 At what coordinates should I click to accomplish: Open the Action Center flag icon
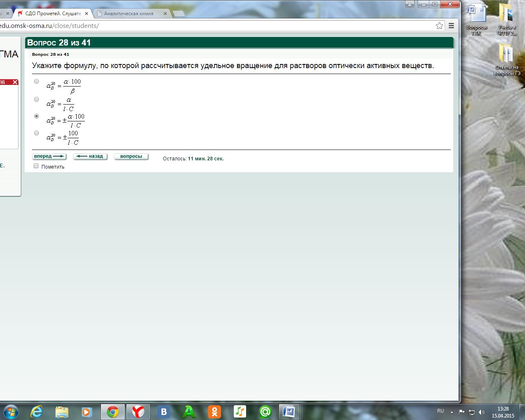462,412
